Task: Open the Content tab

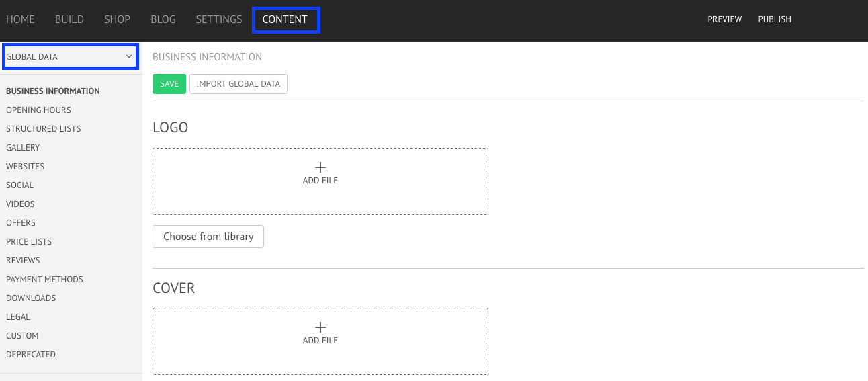Action: click(285, 19)
